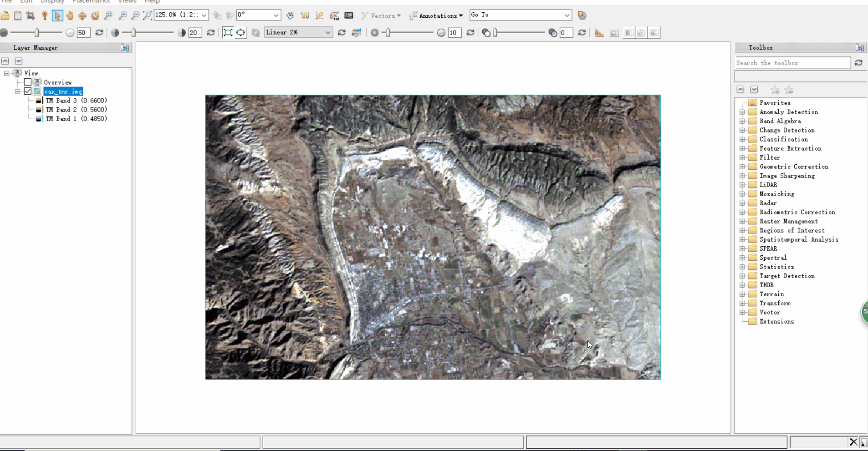The width and height of the screenshot is (868, 451).
Task: Open the Views menu
Action: 128,2
